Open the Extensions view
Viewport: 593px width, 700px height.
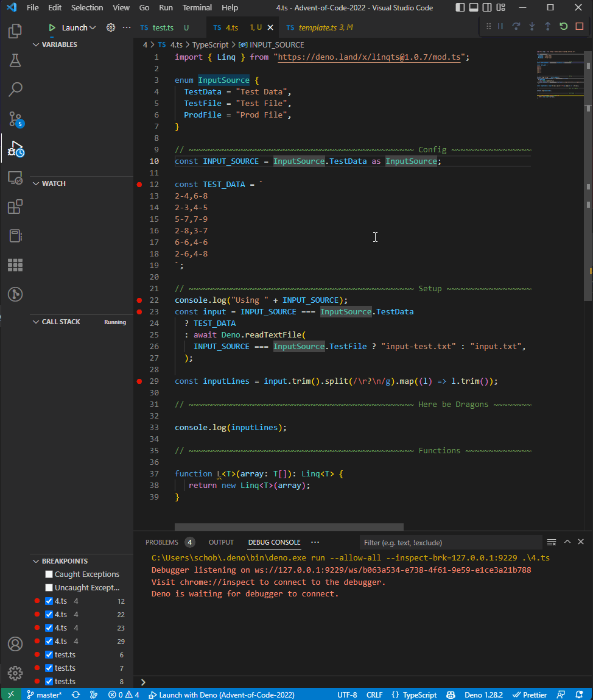pos(15,207)
